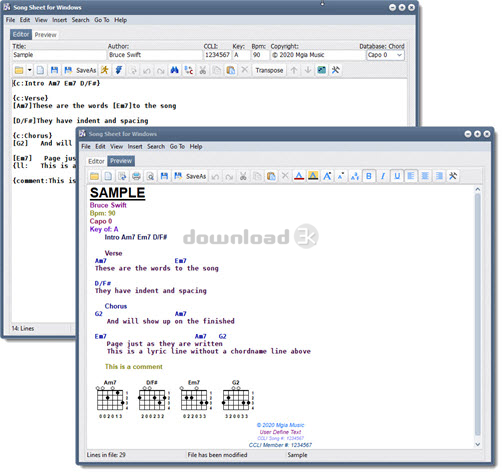Click the Preview window scrollbar up arrow
Screen dimensions: 502x473
tap(478, 189)
